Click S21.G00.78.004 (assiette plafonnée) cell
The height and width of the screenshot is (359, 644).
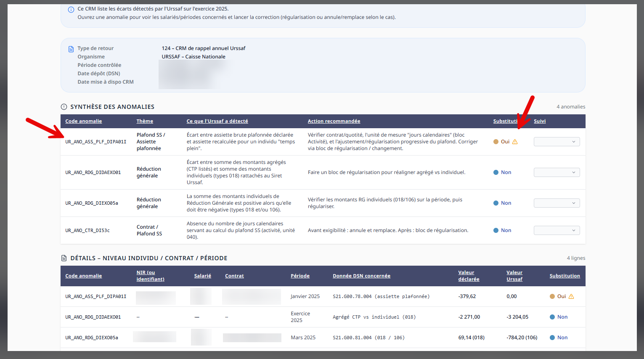(x=381, y=296)
